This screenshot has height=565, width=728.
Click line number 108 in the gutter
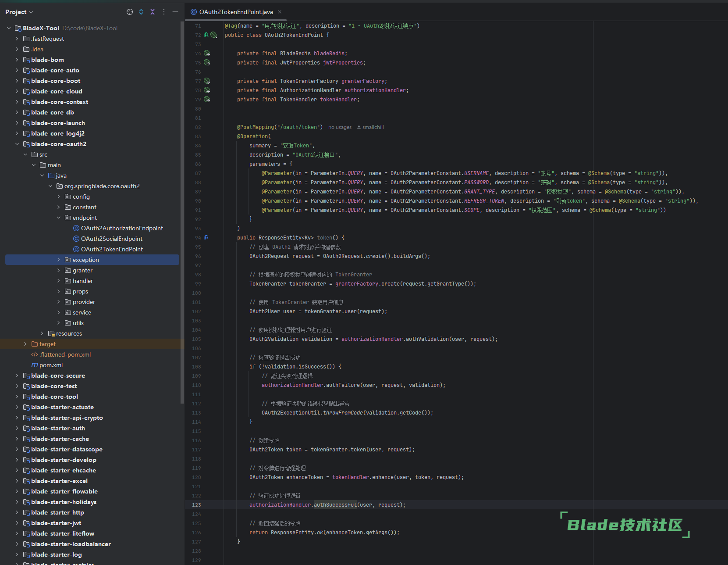[196, 367]
